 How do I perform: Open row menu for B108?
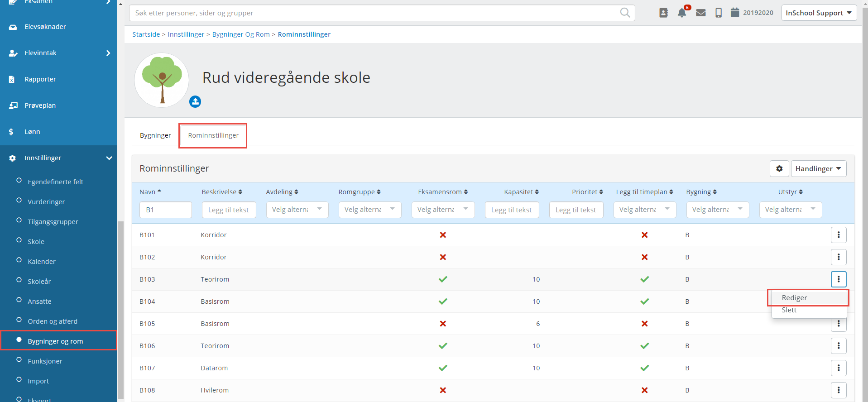[x=839, y=390]
